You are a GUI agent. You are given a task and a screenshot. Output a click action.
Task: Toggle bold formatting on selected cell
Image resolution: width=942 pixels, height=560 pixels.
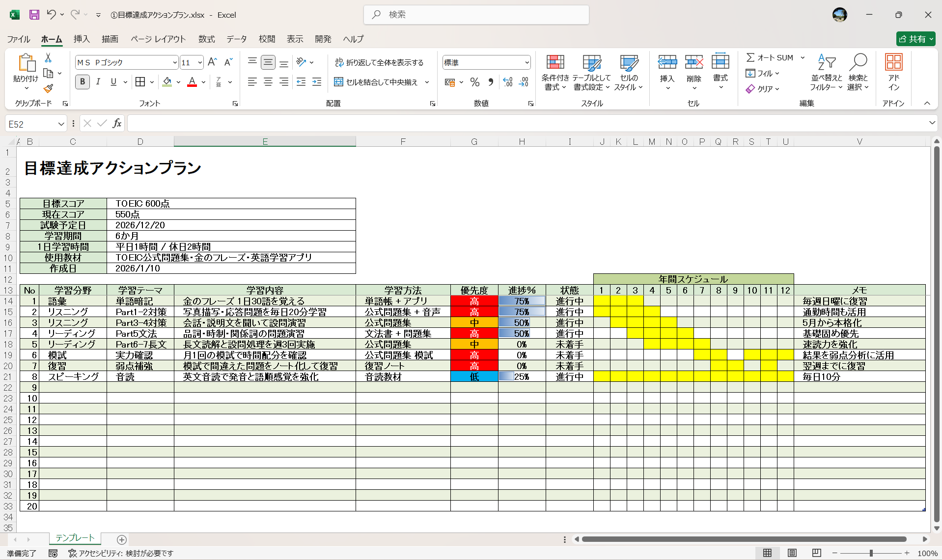pos(82,82)
